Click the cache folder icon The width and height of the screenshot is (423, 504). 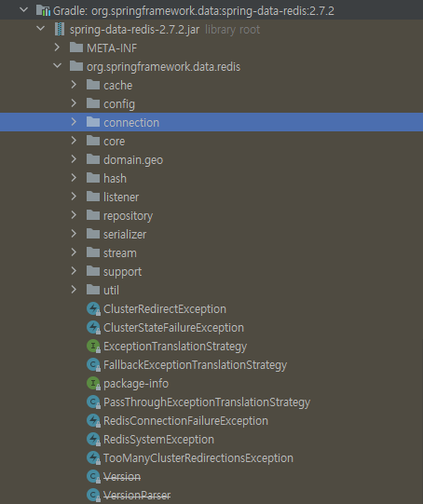point(93,85)
